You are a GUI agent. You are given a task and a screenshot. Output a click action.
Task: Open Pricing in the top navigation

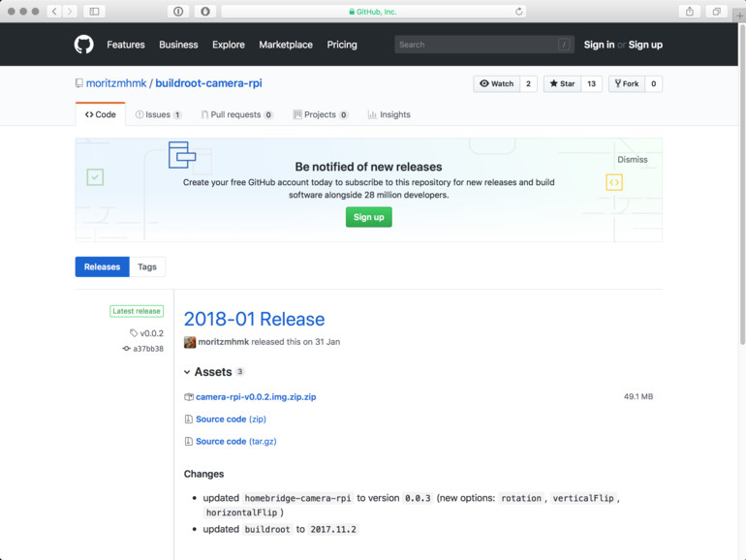(x=342, y=45)
